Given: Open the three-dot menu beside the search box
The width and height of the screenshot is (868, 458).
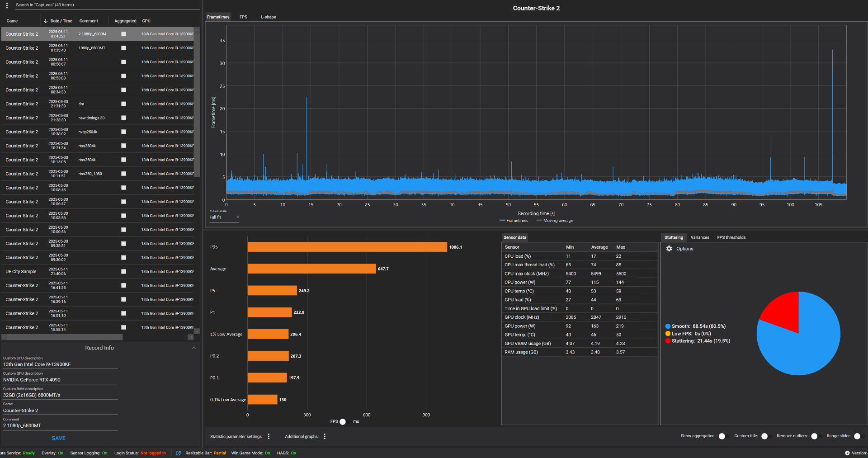Looking at the screenshot, I should point(7,5).
